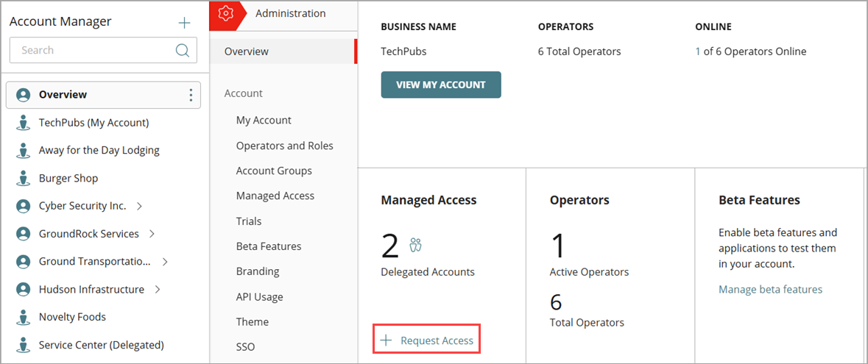Click the View My Account button
This screenshot has width=868, height=364.
[440, 85]
